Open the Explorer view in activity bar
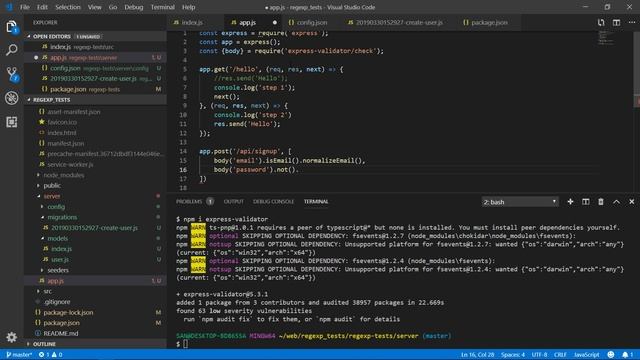Screen dimensions: 640x360 click(x=11, y=27)
